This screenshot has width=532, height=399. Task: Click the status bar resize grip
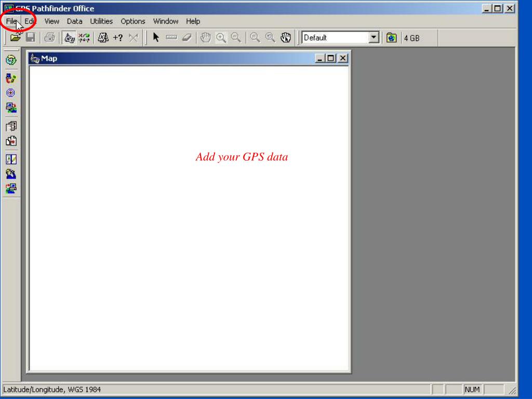tap(512, 390)
